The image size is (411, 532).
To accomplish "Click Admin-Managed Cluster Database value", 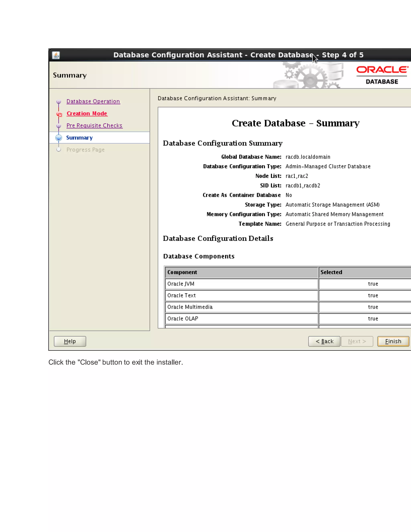I will pos(328,166).
